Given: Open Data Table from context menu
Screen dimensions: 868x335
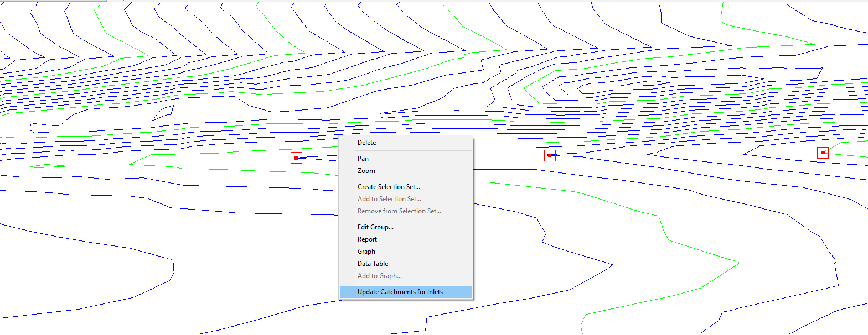Looking at the screenshot, I should (x=406, y=264).
